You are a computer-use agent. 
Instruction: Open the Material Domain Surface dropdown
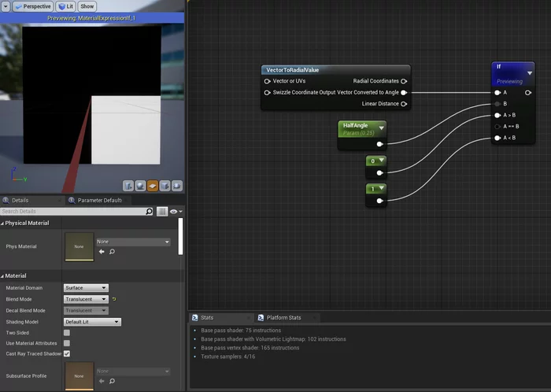pyautogui.click(x=86, y=287)
